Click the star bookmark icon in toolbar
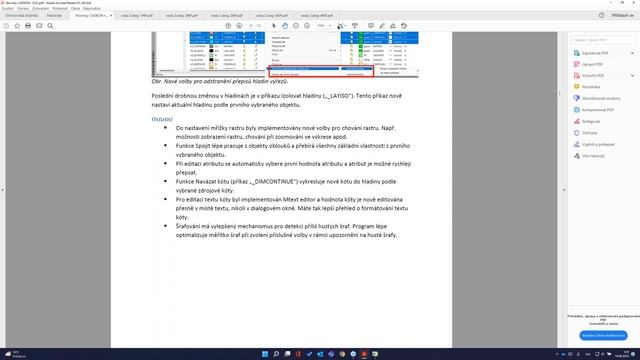The image size is (640, 360). [x=17, y=26]
